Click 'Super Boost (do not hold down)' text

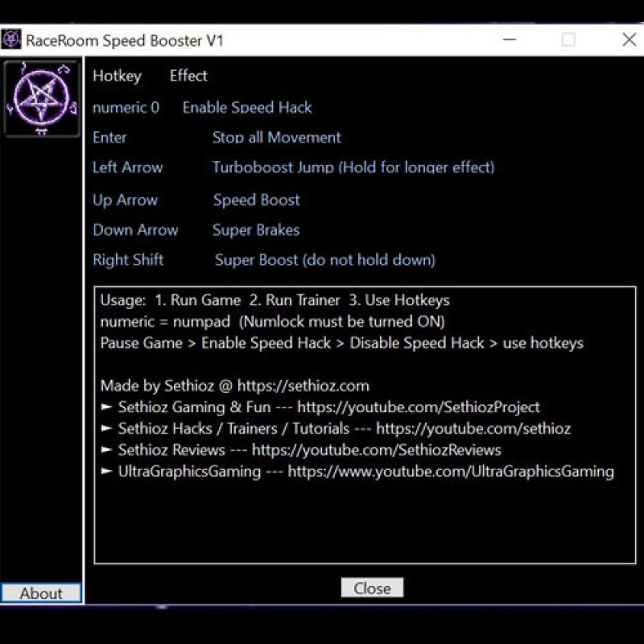325,260
